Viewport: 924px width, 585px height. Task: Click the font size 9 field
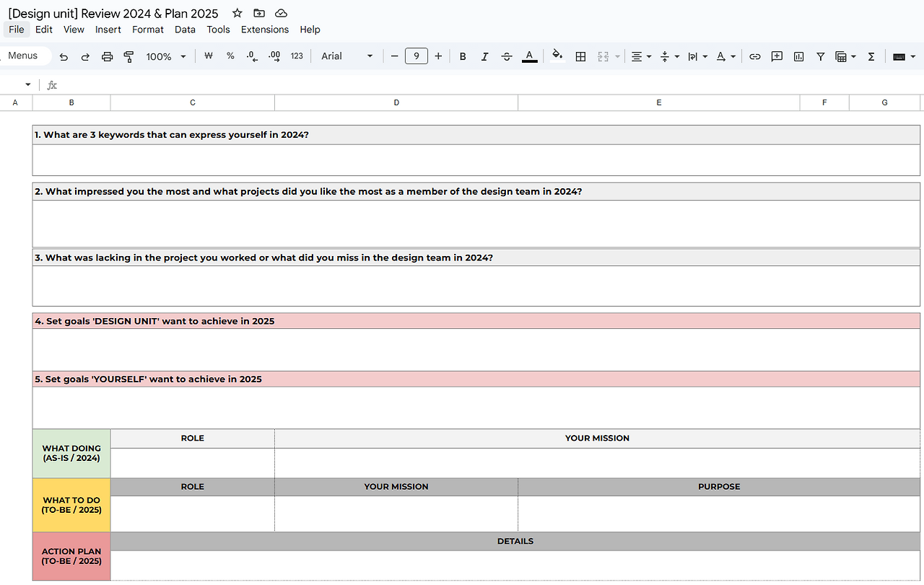[x=417, y=56]
